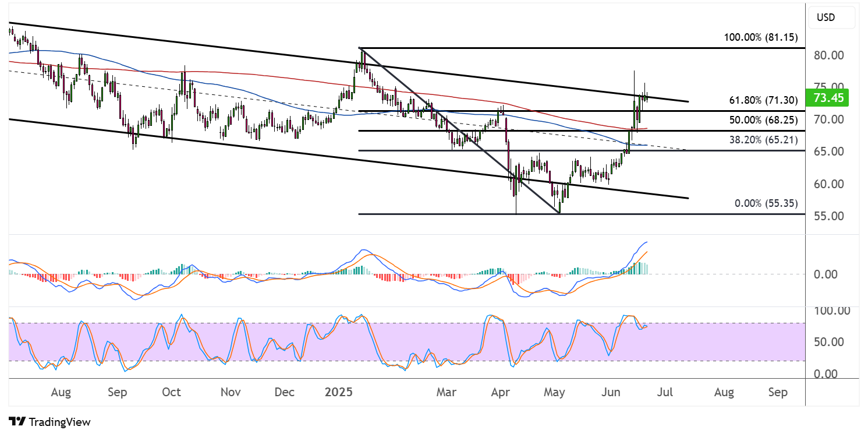The image size is (868, 437).
Task: Click the Mar label on time axis
Action: [446, 393]
